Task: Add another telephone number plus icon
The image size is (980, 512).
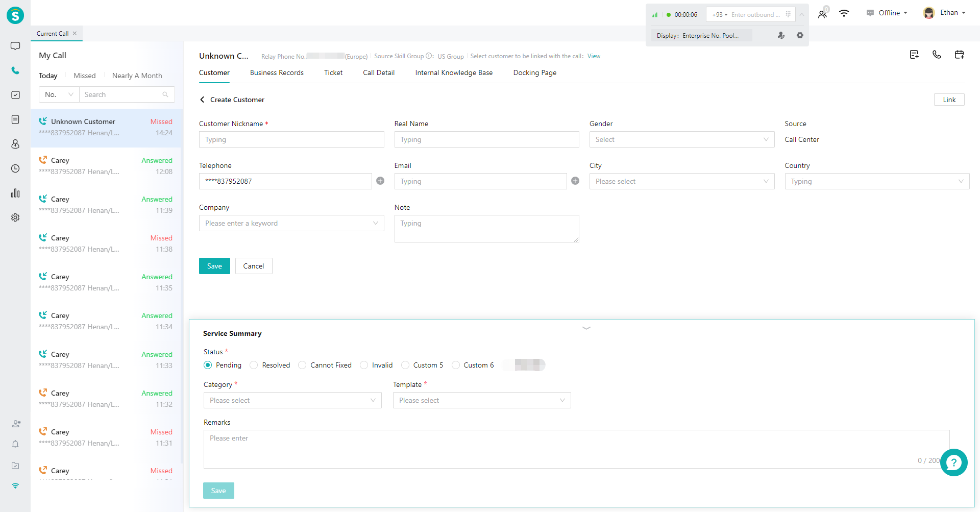Action: [380, 181]
